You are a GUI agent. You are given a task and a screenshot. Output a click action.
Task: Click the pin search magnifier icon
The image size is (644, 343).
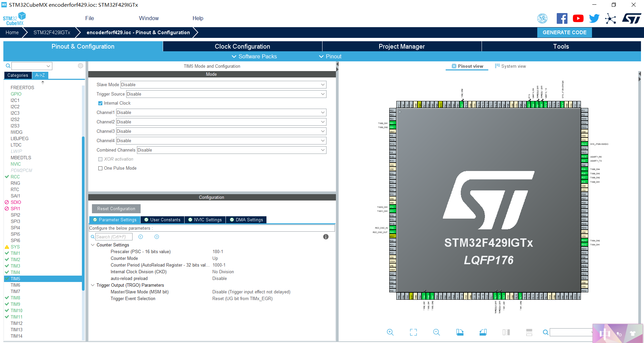(x=546, y=332)
